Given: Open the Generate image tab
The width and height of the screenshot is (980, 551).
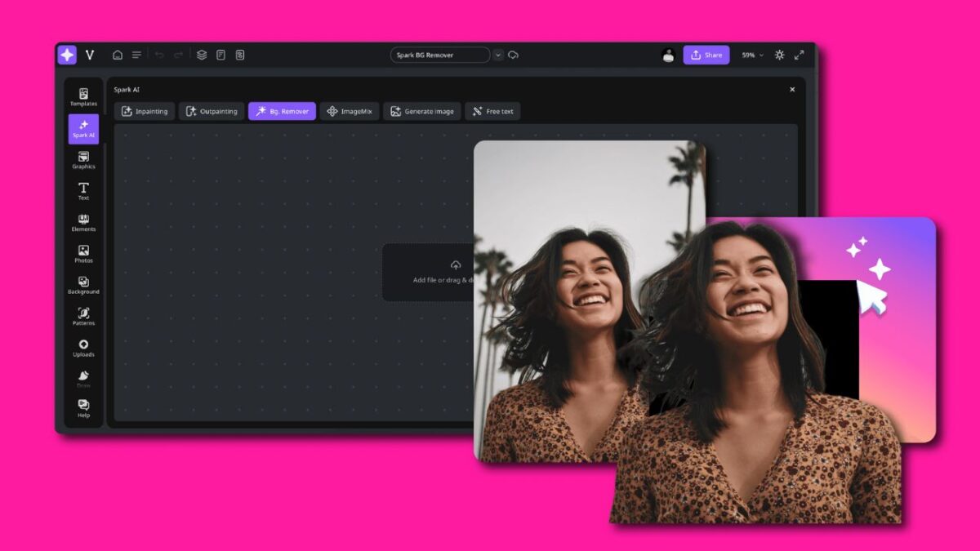Looking at the screenshot, I should 422,111.
